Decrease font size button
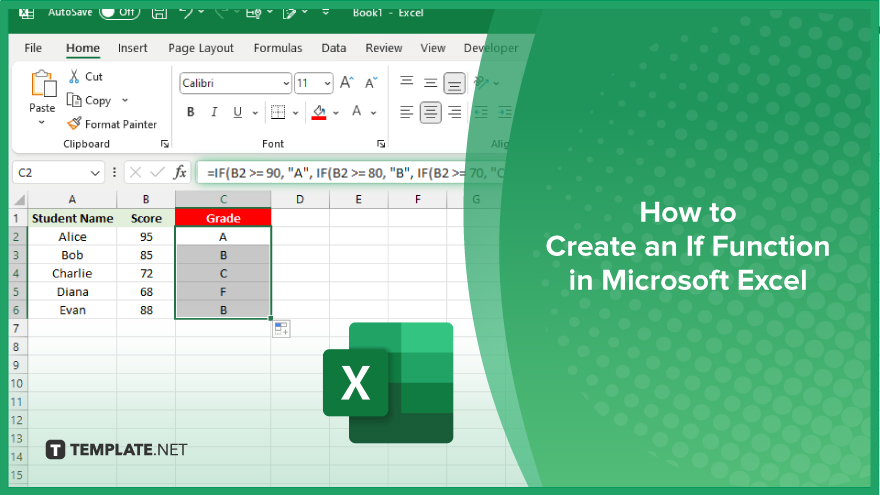 pyautogui.click(x=371, y=83)
